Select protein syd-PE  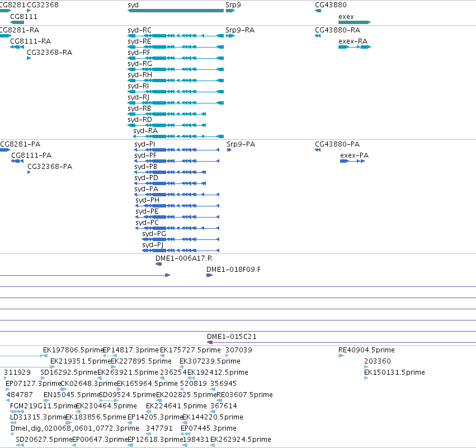tap(177, 218)
